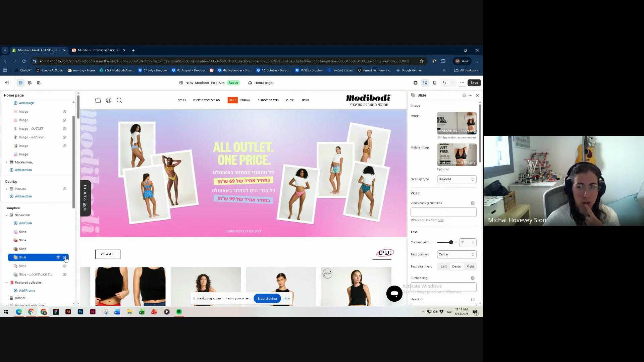The image size is (644, 362).
Task: Adjust the Content width slider handle
Action: (x=451, y=242)
